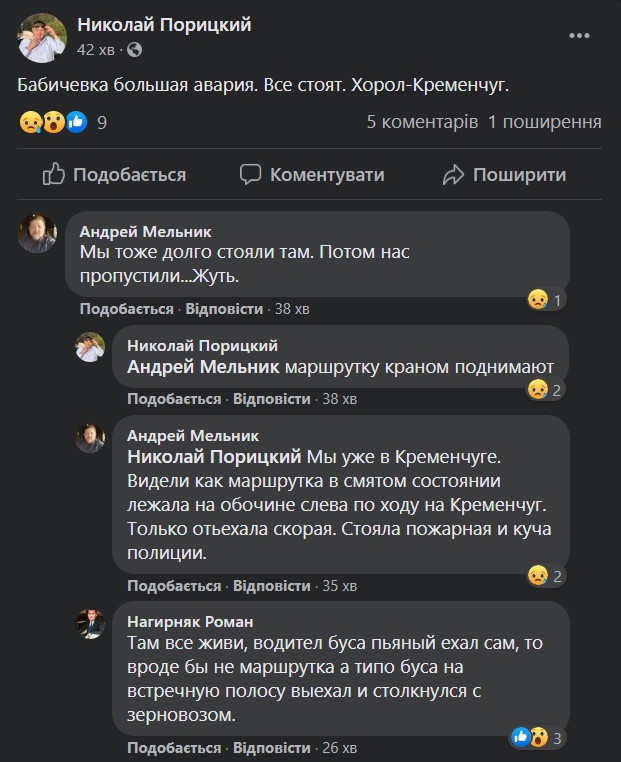Open the 1 поширення shares link

pyautogui.click(x=545, y=122)
